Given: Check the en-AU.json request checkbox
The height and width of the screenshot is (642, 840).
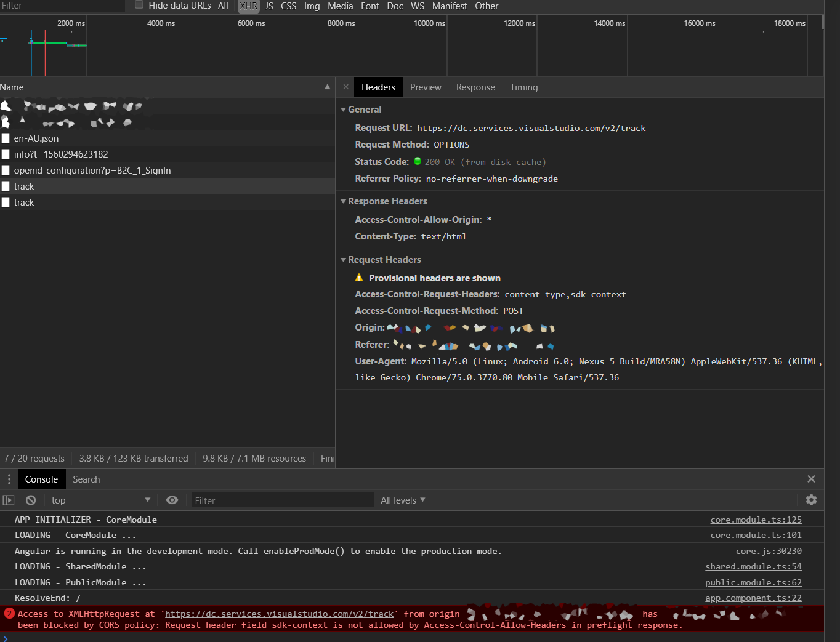Looking at the screenshot, I should pos(6,138).
